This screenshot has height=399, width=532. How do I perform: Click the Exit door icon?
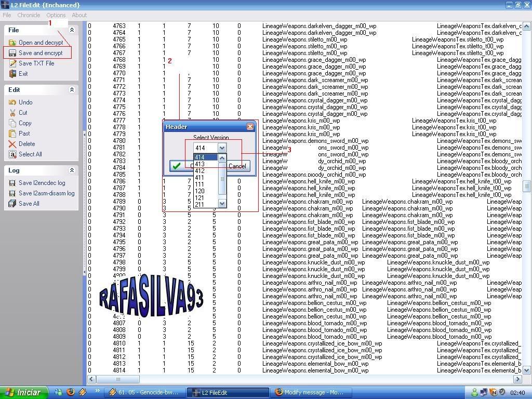pos(12,74)
